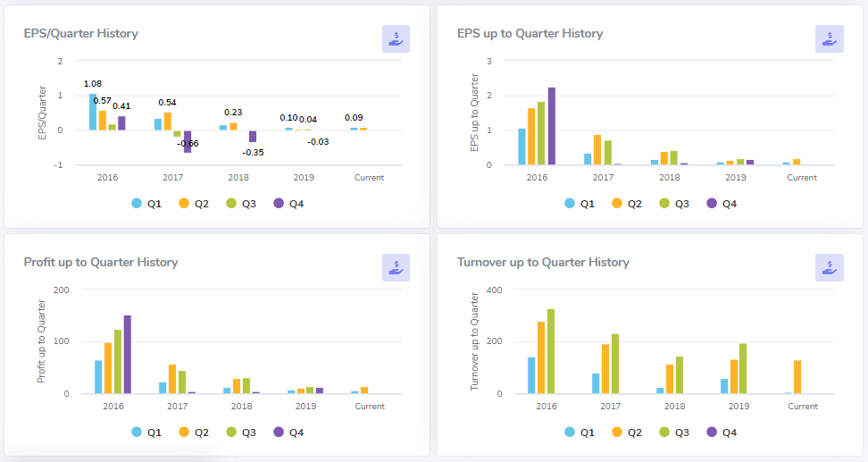Click 2016 Q3 green bar in Turnover chart
868x462 pixels.
(x=551, y=351)
